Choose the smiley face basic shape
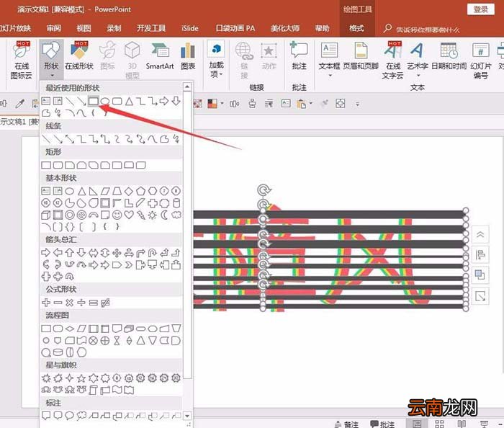 coord(117,215)
